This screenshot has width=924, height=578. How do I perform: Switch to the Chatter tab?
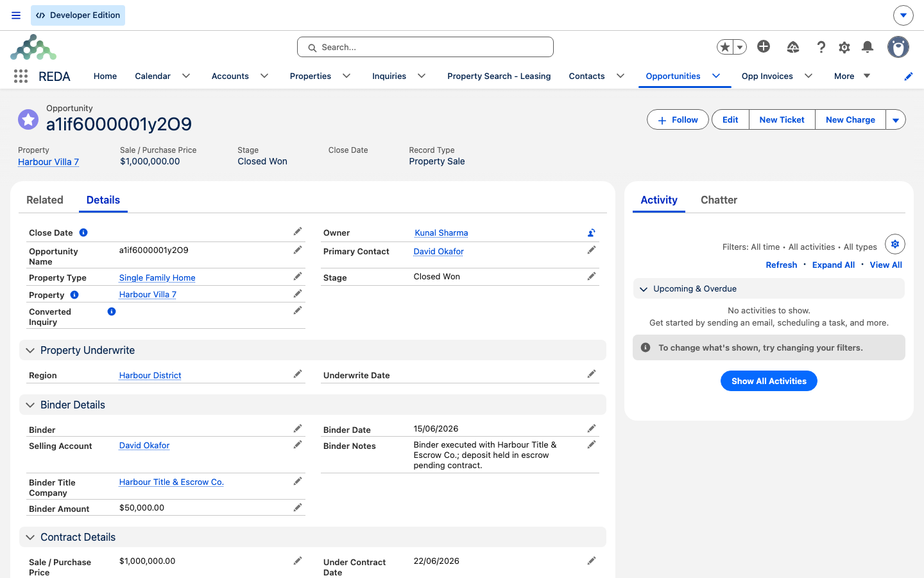pyautogui.click(x=719, y=200)
